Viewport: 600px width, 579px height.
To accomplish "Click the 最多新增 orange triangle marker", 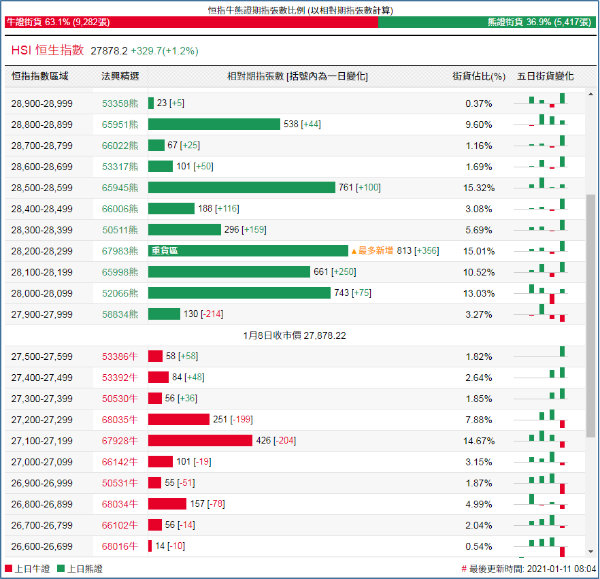I will [354, 251].
